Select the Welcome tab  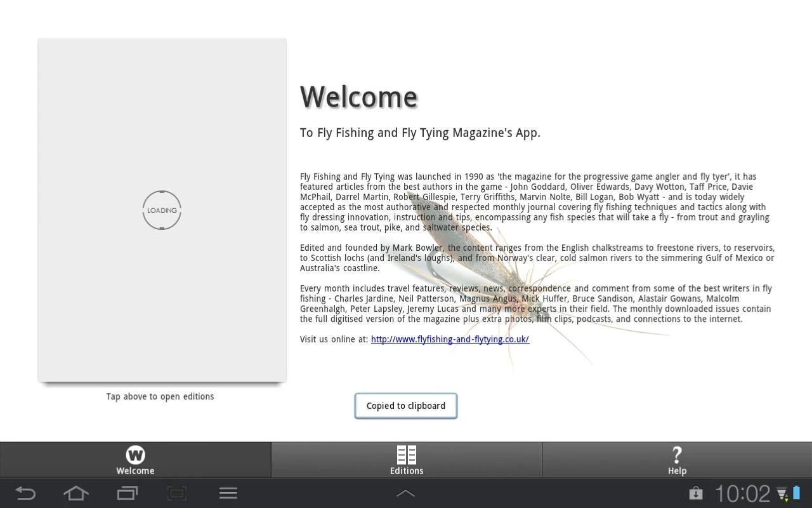coord(135,460)
